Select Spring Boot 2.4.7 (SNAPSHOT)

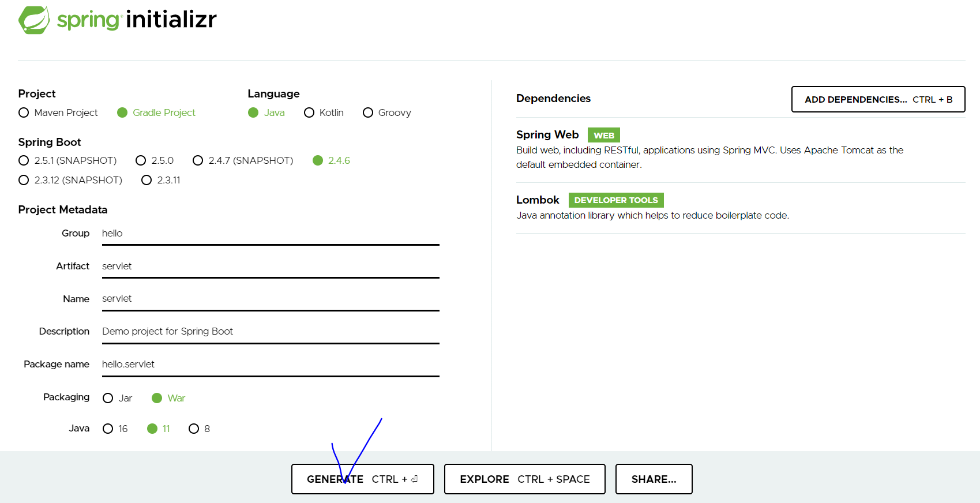198,160
